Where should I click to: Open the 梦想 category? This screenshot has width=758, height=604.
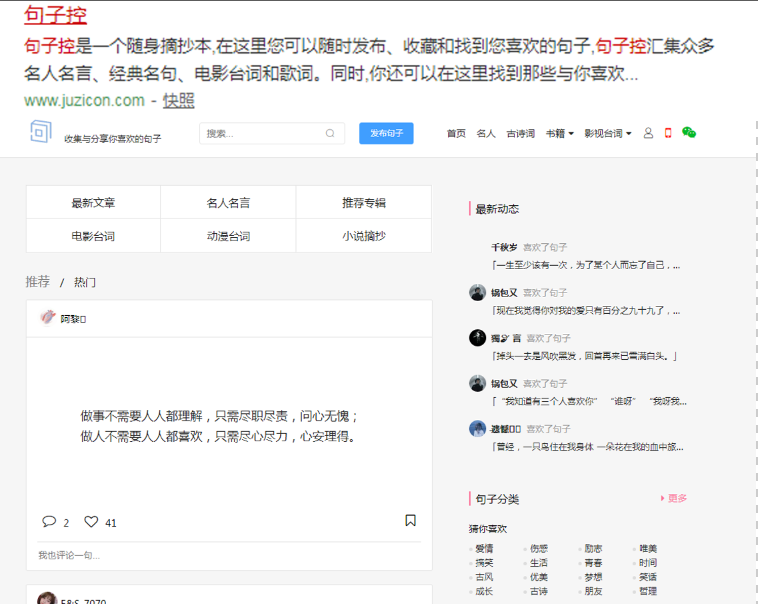593,577
